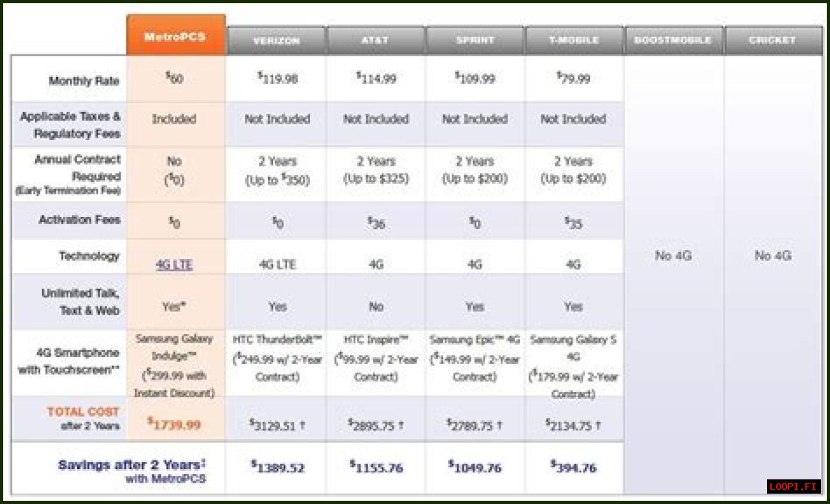Viewport: 830px width, 504px height.
Task: Select the T-Mobile column header
Action: pos(573,40)
